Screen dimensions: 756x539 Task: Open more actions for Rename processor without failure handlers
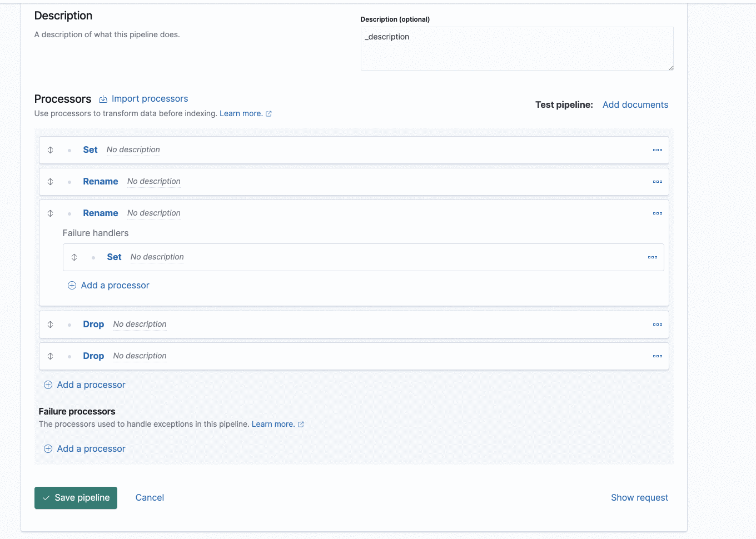click(x=658, y=182)
